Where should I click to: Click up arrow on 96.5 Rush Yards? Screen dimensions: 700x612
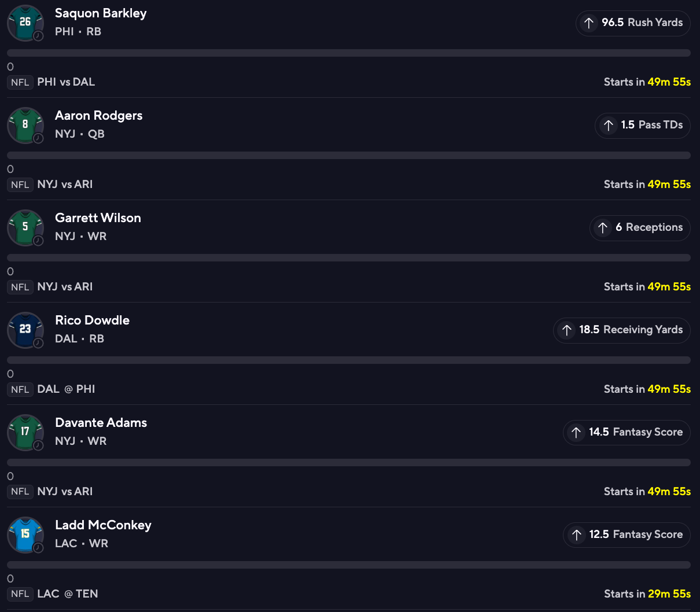(589, 23)
